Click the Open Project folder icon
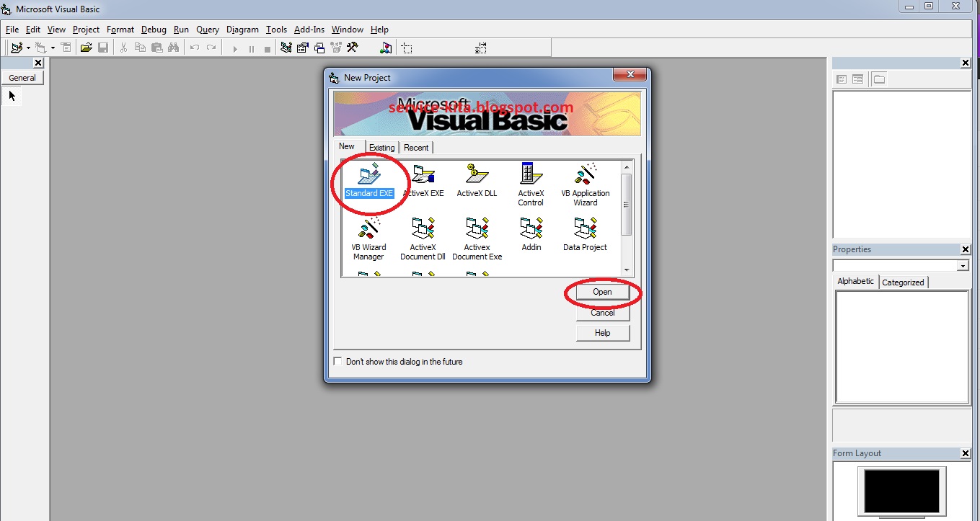Image resolution: width=980 pixels, height=521 pixels. pyautogui.click(x=87, y=48)
